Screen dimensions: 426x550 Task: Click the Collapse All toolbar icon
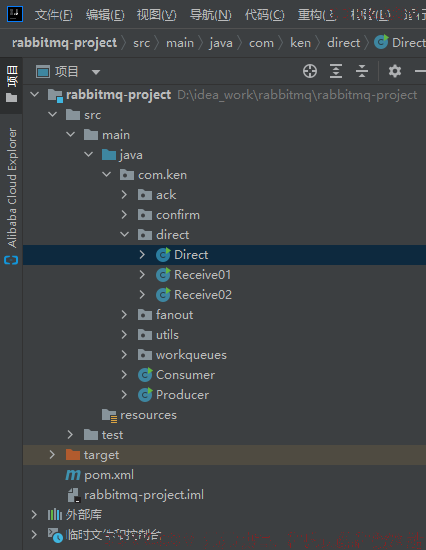[x=362, y=71]
